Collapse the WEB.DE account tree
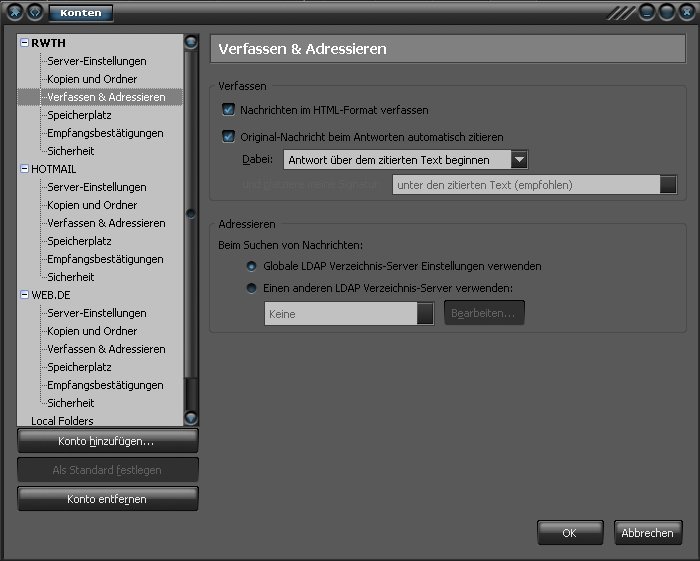Viewport: 700px width, 561px height. pos(25,295)
